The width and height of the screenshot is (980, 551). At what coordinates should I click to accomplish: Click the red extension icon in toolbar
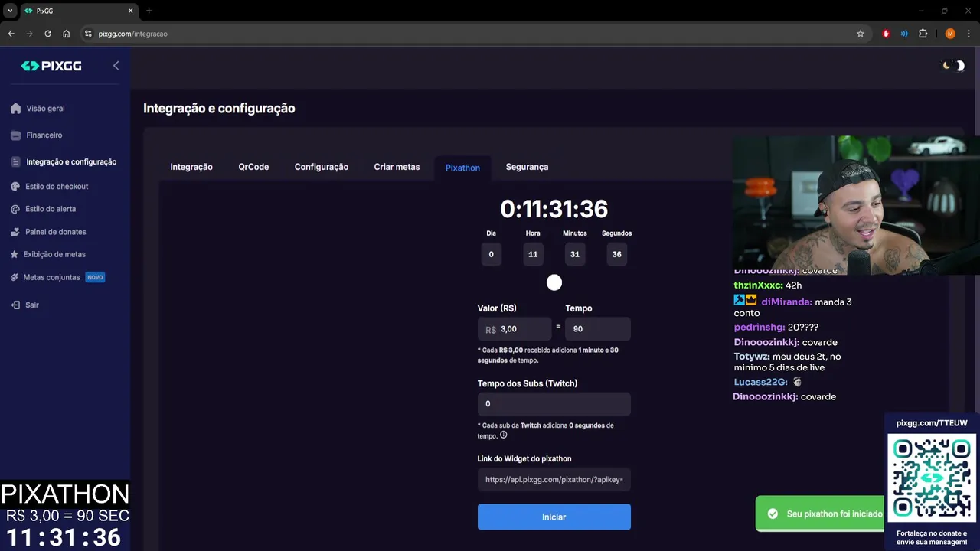pyautogui.click(x=887, y=34)
